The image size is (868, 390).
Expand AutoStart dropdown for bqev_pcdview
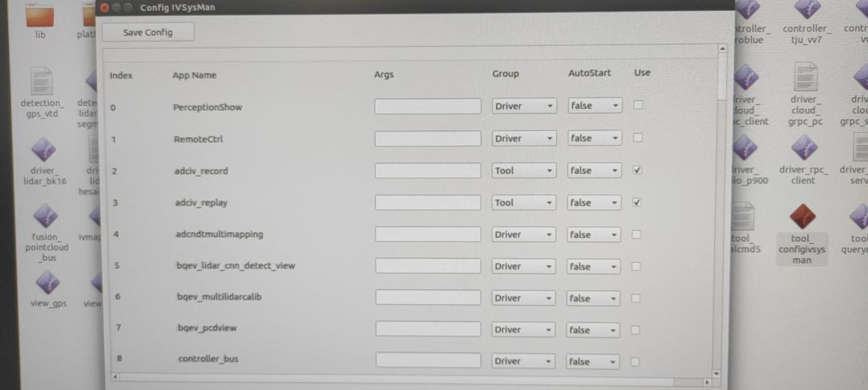pyautogui.click(x=593, y=330)
